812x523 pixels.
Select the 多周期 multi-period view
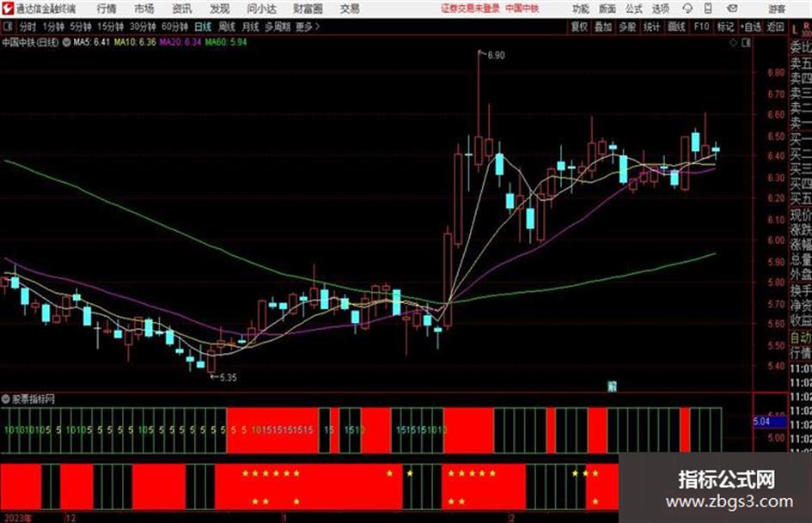[277, 27]
